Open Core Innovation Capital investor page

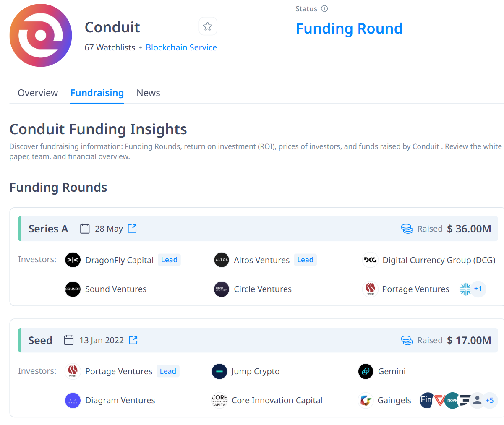277,401
